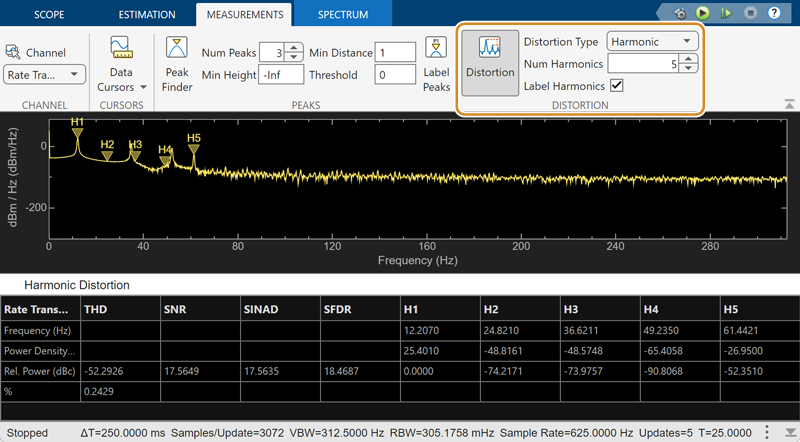
Task: Click the Threshold input field
Action: [395, 75]
